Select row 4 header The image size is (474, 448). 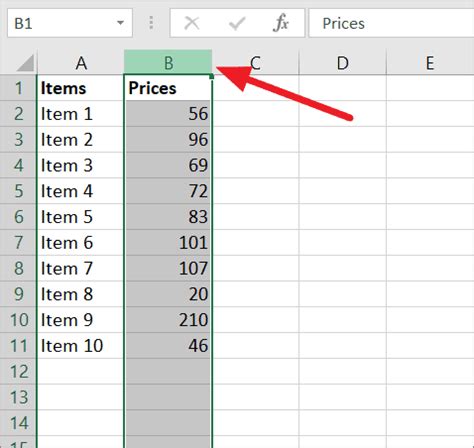18,165
